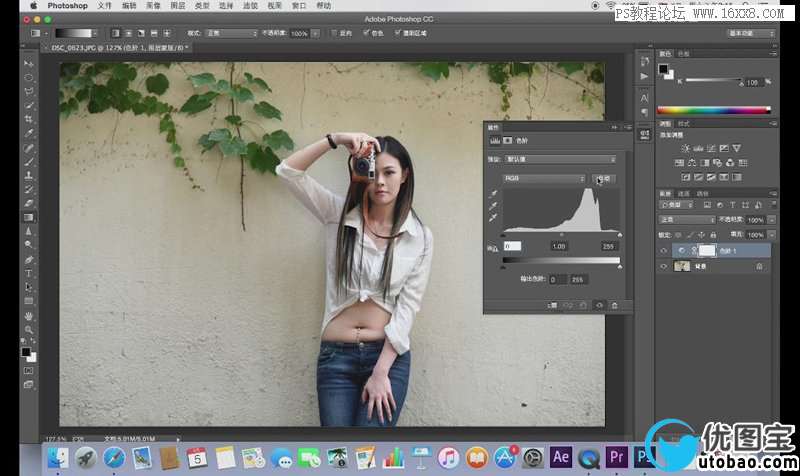Open the layer blend mode dropdown
This screenshot has width=800, height=476.
click(686, 219)
